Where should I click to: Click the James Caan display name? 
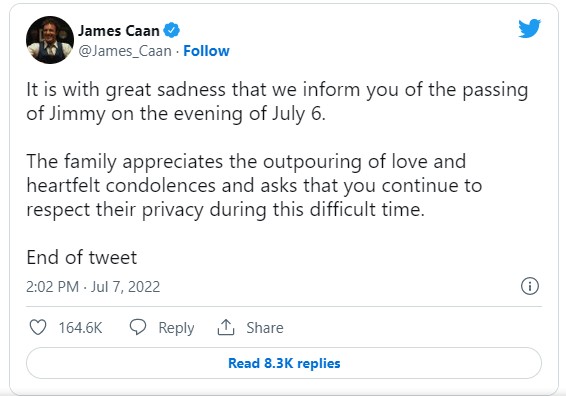coord(119,31)
